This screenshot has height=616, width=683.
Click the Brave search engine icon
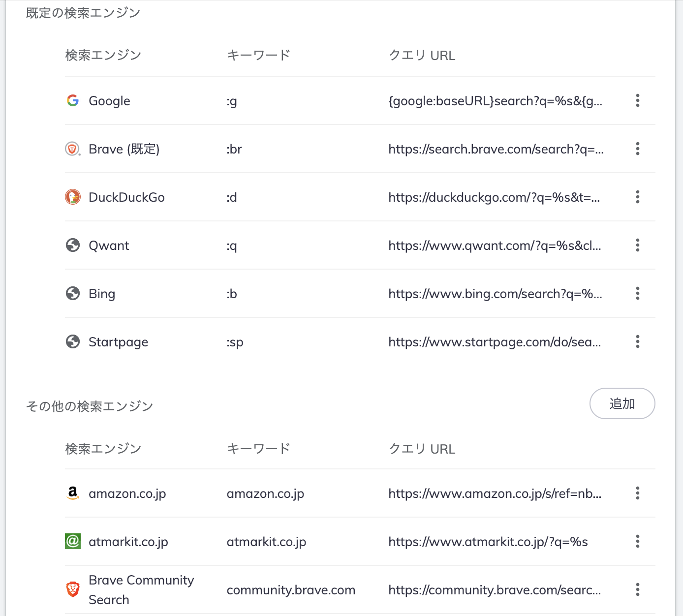tap(73, 149)
